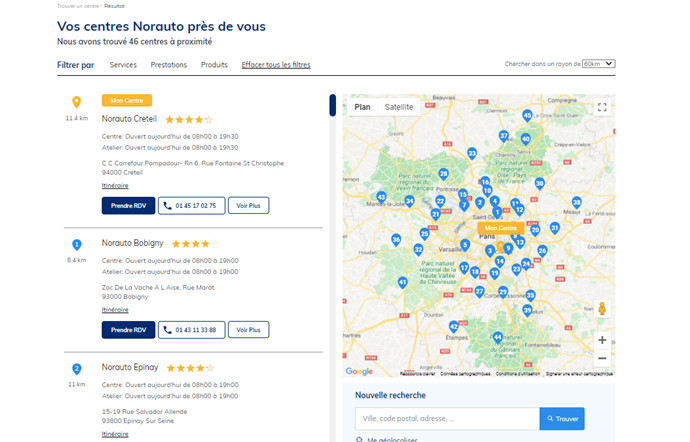Select map marker number 30

pos(540,184)
